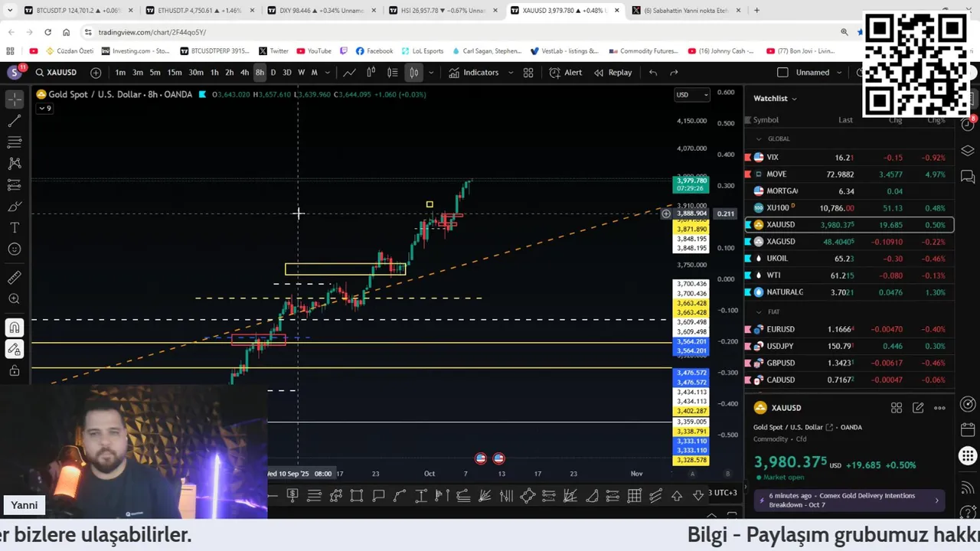The height and width of the screenshot is (551, 980).
Task: Toggle the B scale button
Action: 727,474
